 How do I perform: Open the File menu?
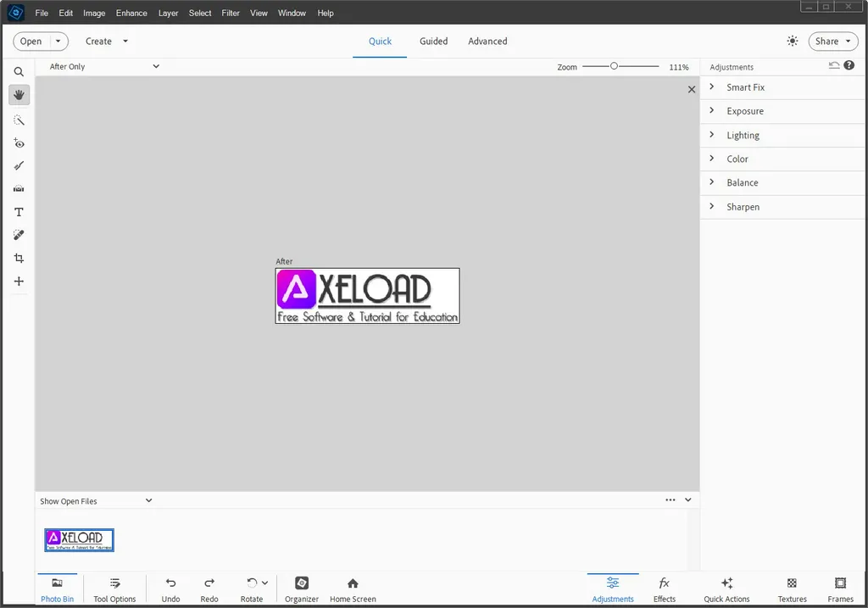(42, 13)
